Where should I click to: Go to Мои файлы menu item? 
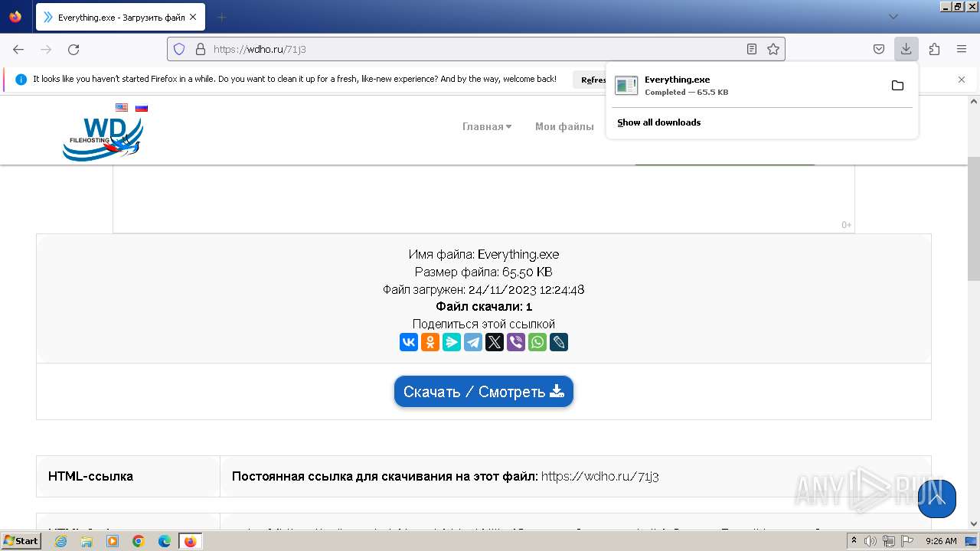(x=564, y=127)
